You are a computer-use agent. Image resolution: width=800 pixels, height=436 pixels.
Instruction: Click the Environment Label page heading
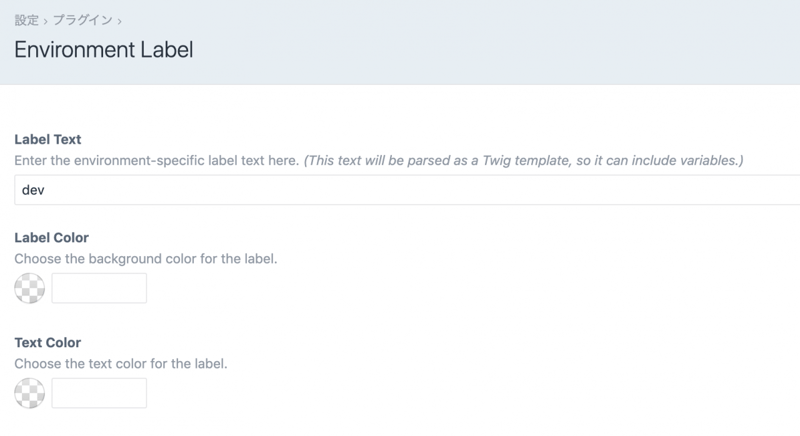pos(103,50)
